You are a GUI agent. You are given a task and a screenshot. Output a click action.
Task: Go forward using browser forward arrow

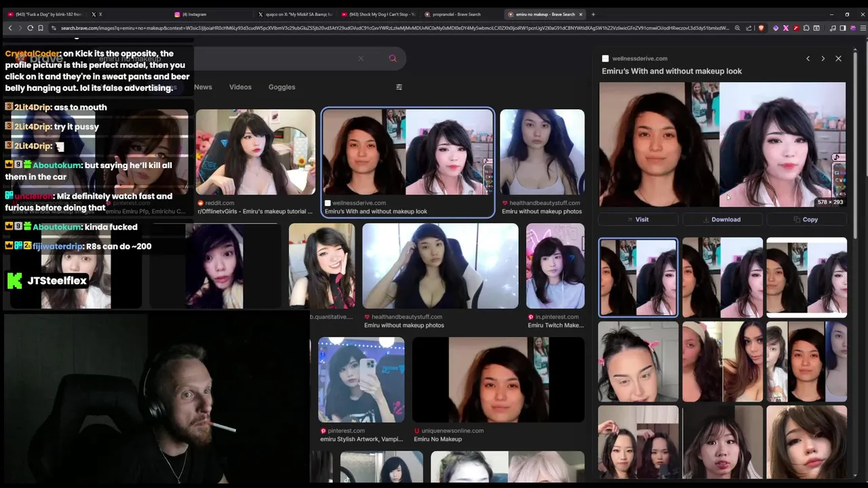click(20, 28)
